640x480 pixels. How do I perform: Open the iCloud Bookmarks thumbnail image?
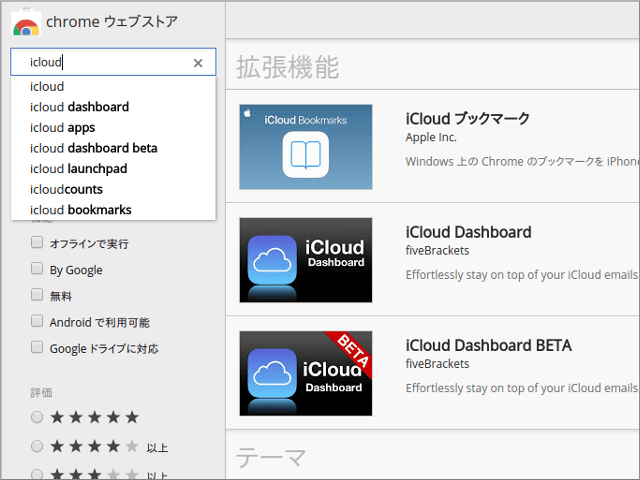[306, 147]
